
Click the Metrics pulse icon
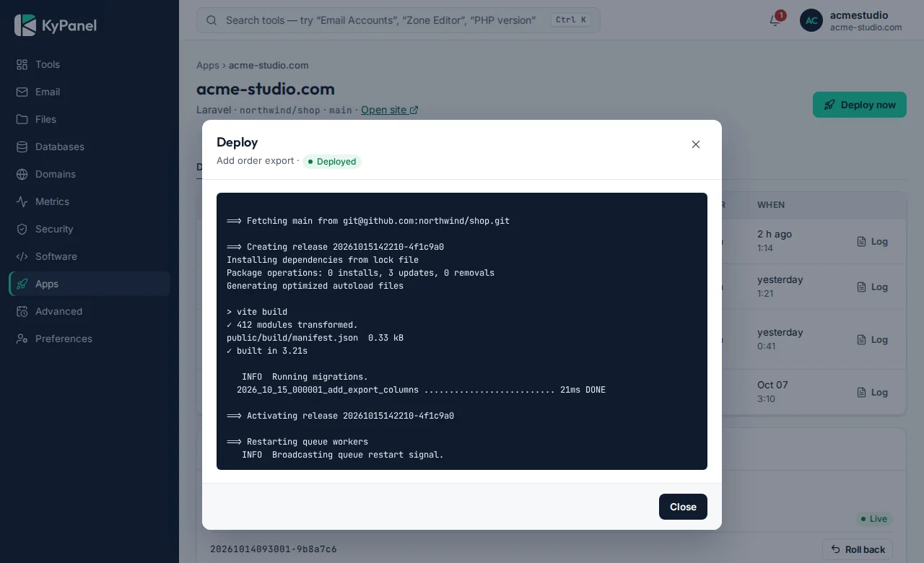point(22,201)
